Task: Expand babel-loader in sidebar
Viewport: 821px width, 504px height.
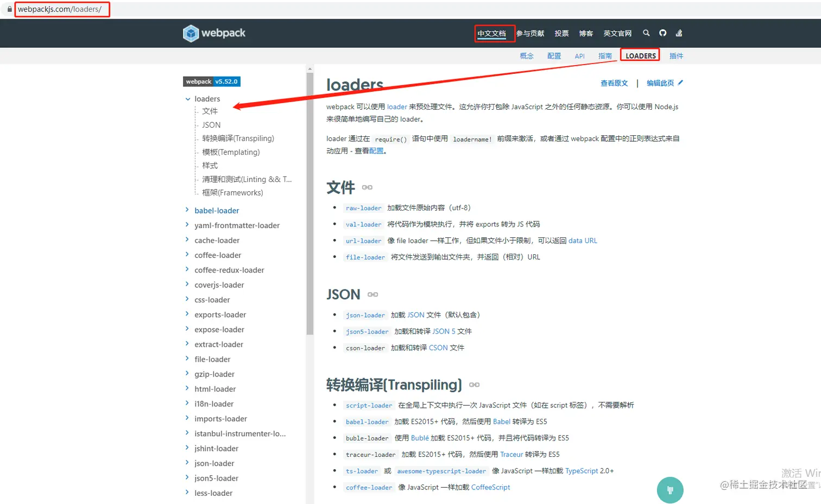Action: point(187,210)
